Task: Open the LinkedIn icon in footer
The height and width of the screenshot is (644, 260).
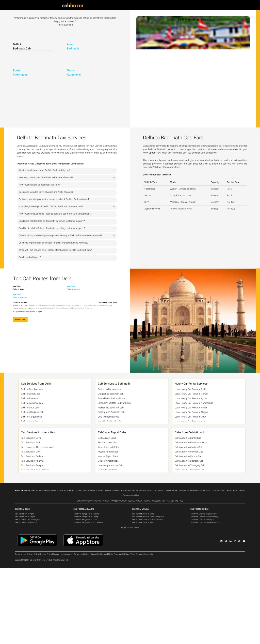Action: click(x=231, y=541)
